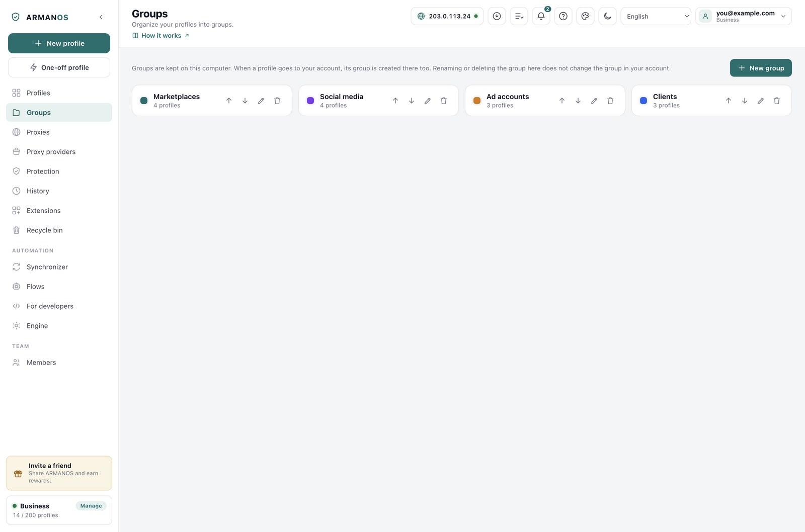Open the theme palette icon
This screenshot has width=805, height=532.
[x=585, y=16]
